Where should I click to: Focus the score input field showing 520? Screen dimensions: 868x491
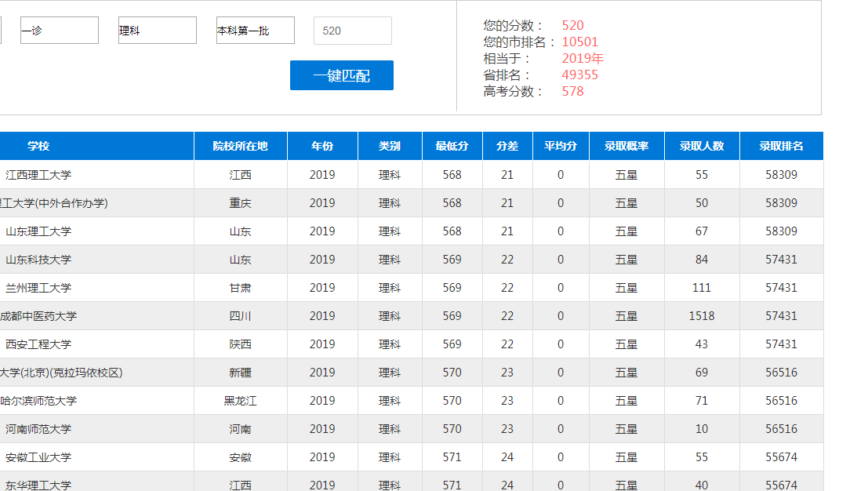click(x=352, y=31)
